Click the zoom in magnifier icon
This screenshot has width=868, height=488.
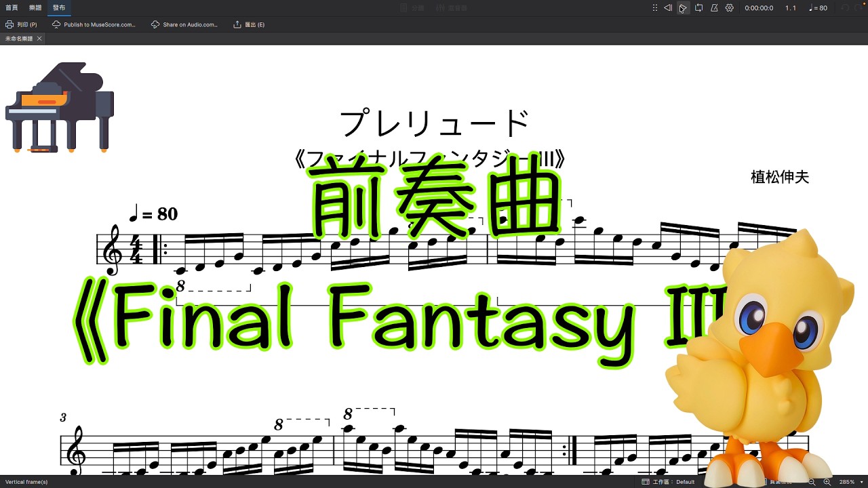827,482
